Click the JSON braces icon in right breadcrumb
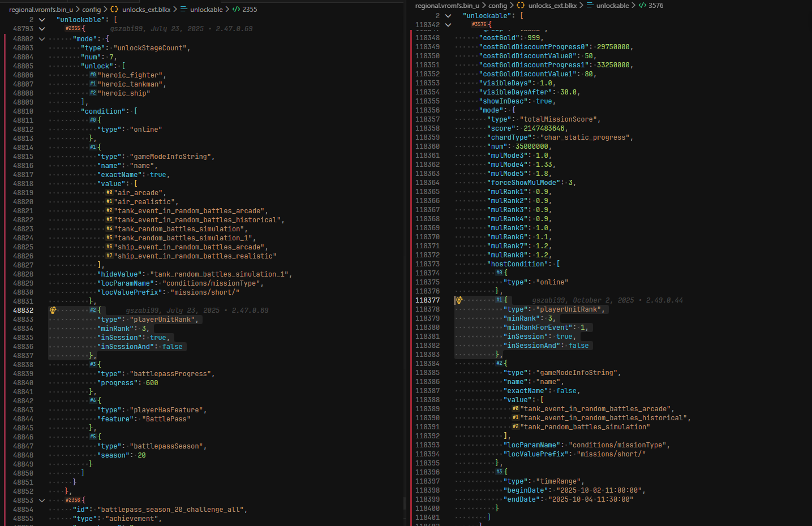Viewport: 812px width, 526px height. [521, 6]
